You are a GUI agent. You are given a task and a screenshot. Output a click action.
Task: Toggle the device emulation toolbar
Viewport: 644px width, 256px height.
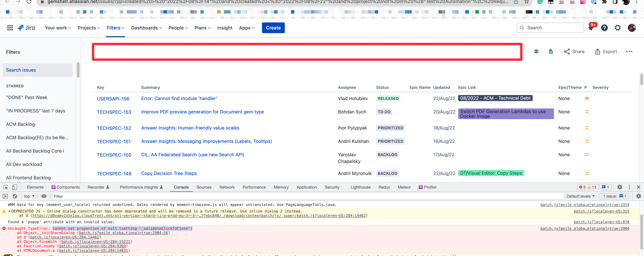(x=14, y=187)
